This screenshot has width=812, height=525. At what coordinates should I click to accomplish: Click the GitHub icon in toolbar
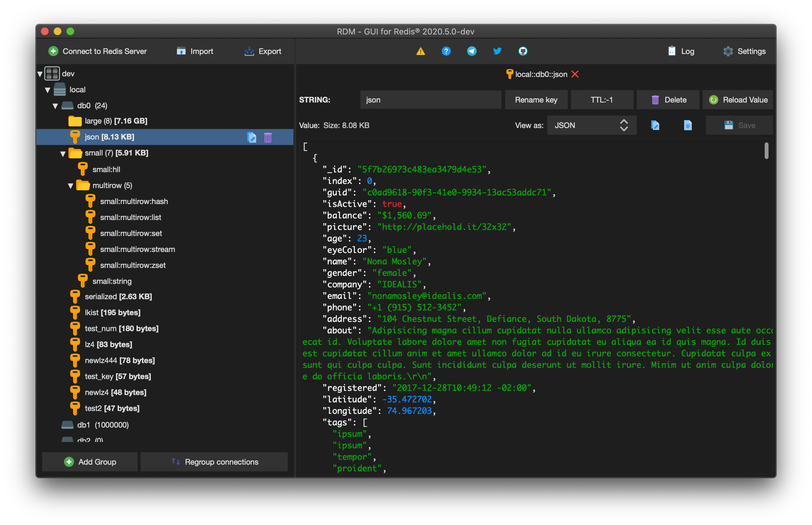pos(523,51)
